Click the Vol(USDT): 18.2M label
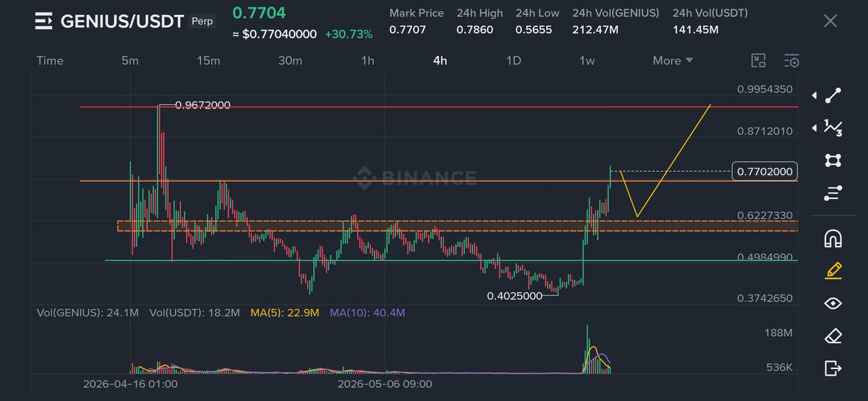868x401 pixels. (x=195, y=313)
